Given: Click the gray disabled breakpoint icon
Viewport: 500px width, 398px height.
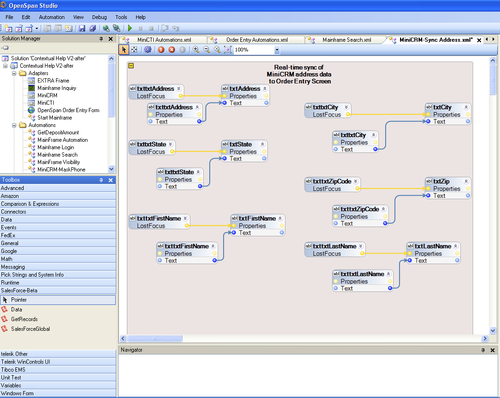Looking at the screenshot, I should pyautogui.click(x=182, y=50).
